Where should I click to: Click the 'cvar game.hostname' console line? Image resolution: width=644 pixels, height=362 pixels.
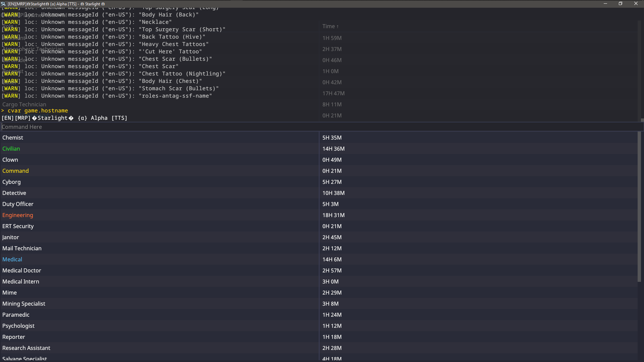pyautogui.click(x=38, y=111)
